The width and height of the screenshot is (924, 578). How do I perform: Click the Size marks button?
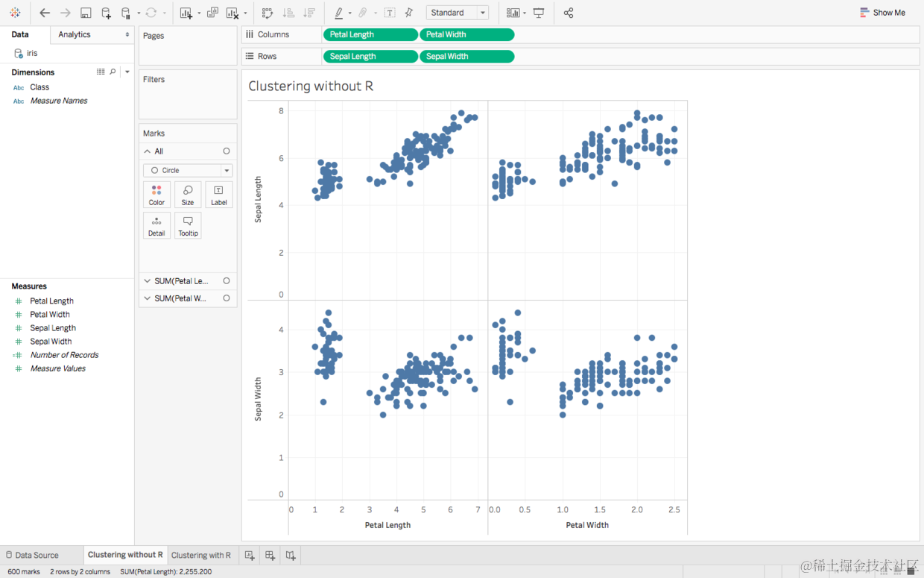tap(188, 195)
